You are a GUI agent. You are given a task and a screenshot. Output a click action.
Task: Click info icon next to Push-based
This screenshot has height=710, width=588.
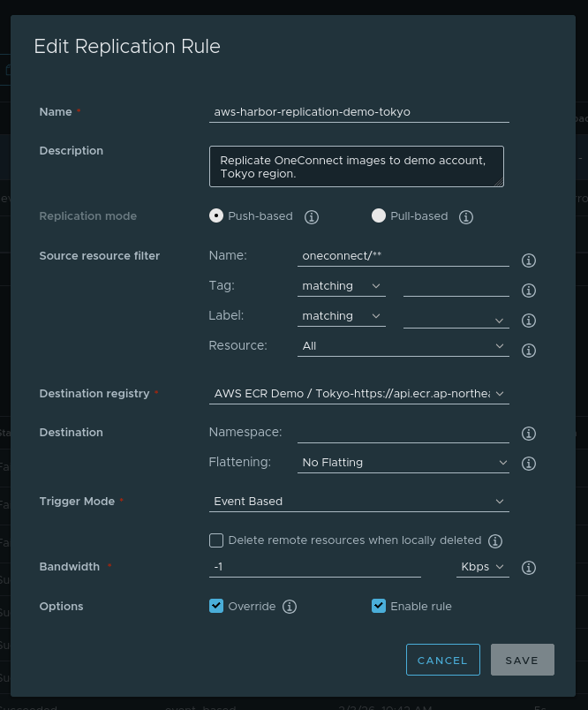pyautogui.click(x=312, y=217)
